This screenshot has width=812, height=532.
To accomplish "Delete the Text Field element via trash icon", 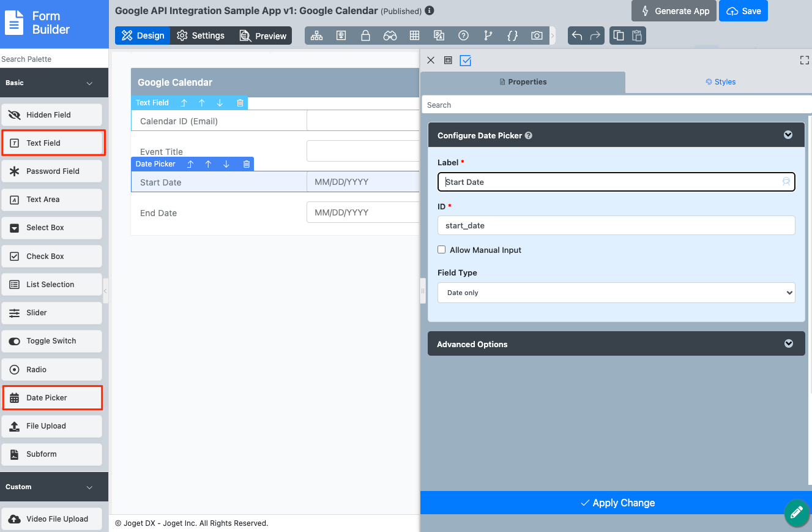I will pos(240,103).
